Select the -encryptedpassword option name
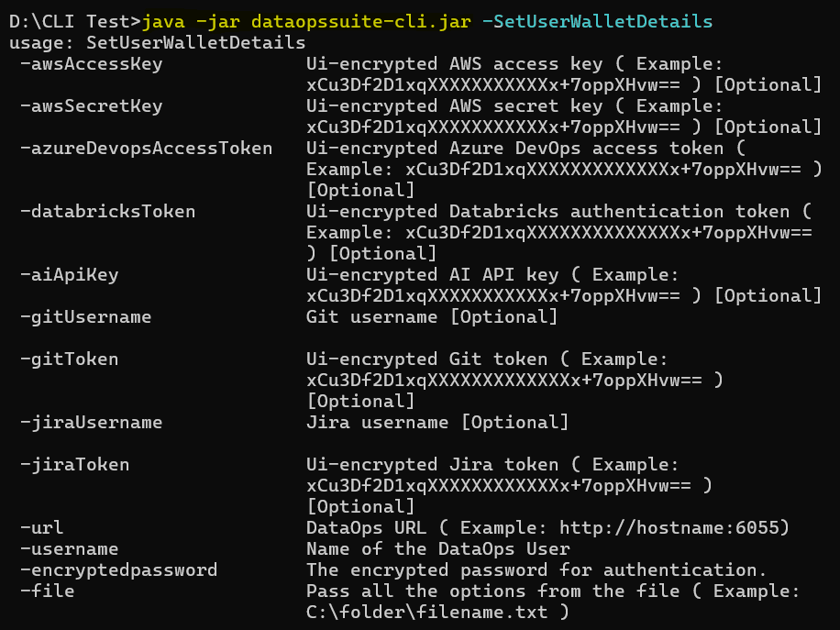The height and width of the screenshot is (630, 840). click(119, 570)
